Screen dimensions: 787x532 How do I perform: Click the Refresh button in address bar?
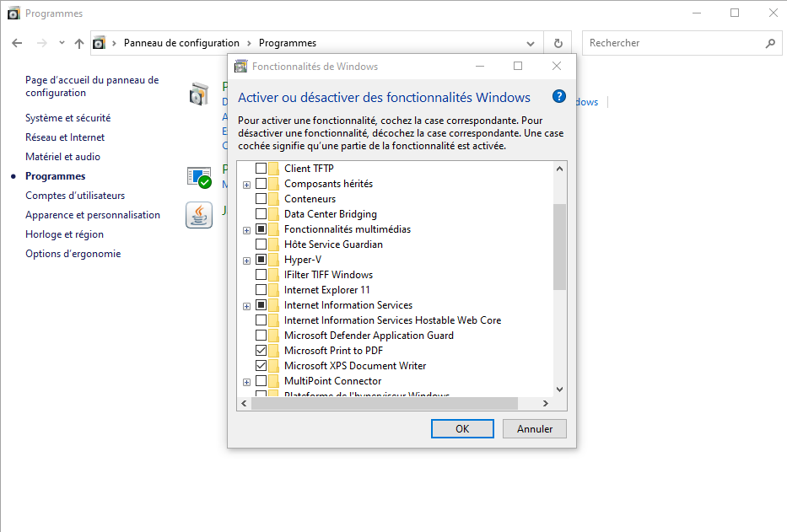(x=558, y=43)
